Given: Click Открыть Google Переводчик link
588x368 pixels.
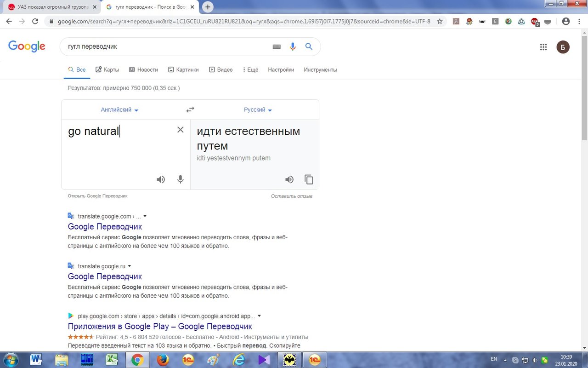Looking at the screenshot, I should point(97,196).
